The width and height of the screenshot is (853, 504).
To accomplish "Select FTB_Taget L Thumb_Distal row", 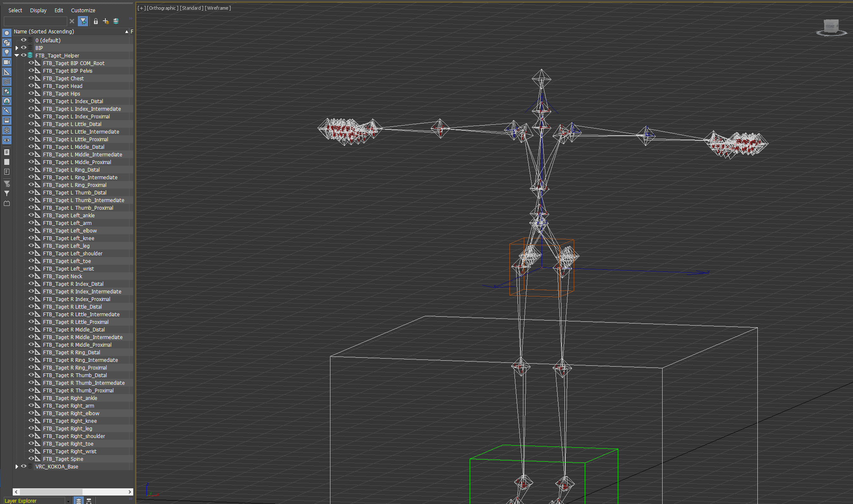I will [x=74, y=192].
